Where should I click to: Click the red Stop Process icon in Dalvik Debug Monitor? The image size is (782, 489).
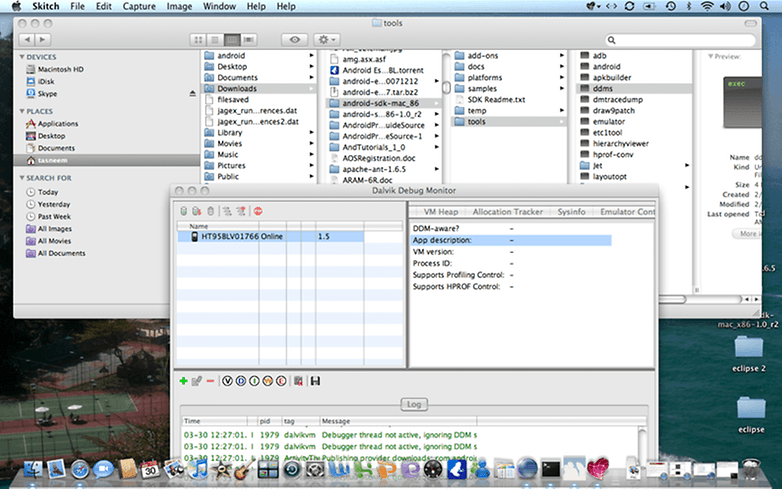pos(258,211)
